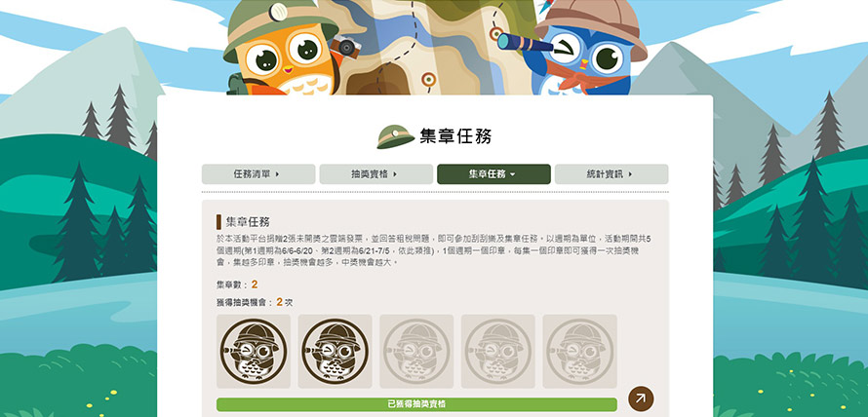Screen dimensions: 868x417
Task: Click the arrow on 統計資訊 tab
Action: coord(630,174)
